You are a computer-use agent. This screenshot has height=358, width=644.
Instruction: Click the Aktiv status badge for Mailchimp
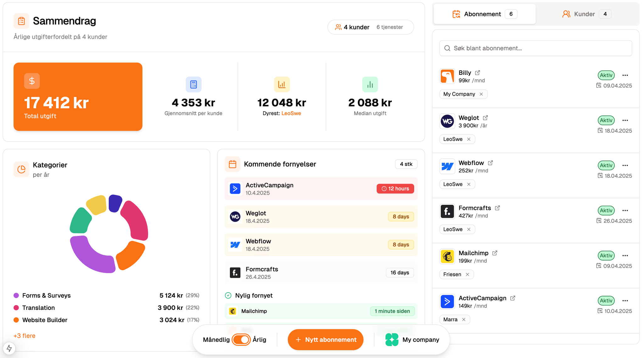click(x=606, y=255)
